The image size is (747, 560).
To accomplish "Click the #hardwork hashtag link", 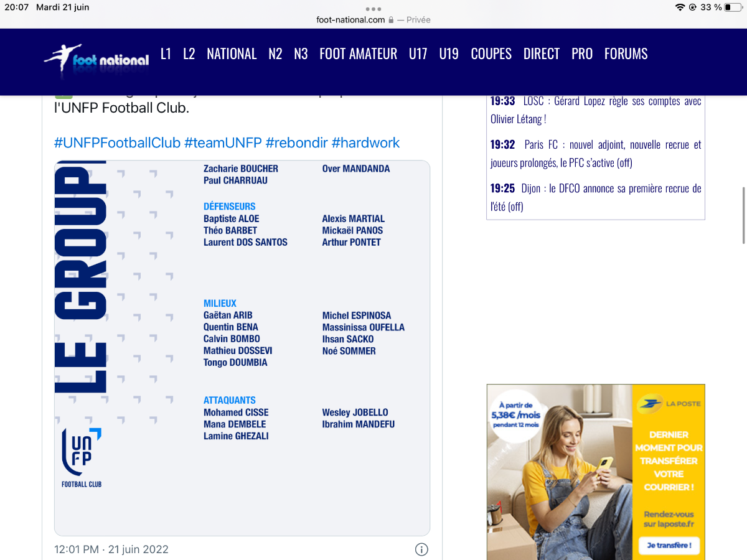I will [365, 142].
